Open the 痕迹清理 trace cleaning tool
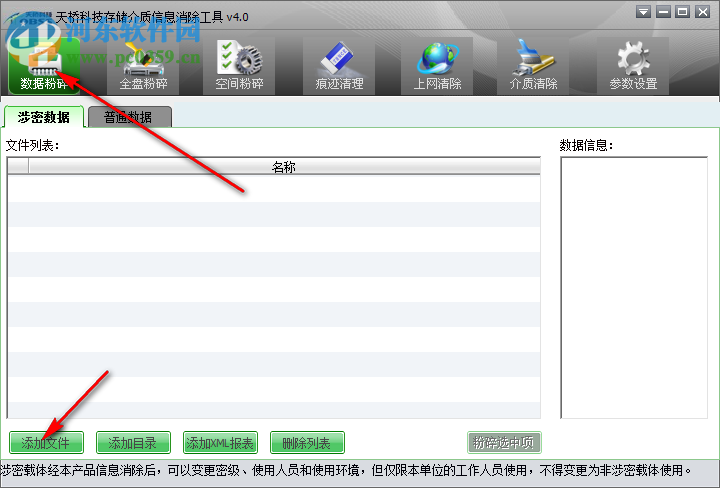720x488 pixels. pos(339,66)
